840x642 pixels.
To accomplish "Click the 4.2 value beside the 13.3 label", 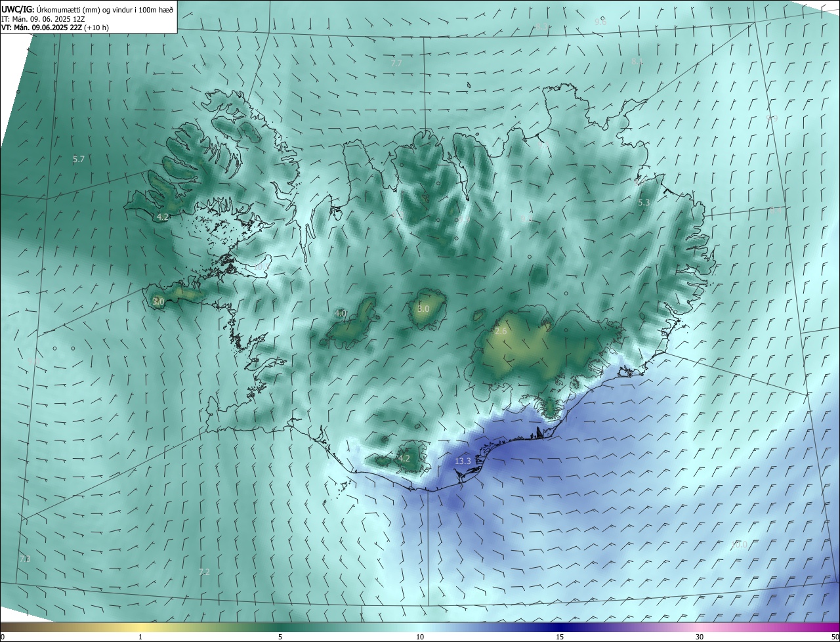I will point(404,458).
